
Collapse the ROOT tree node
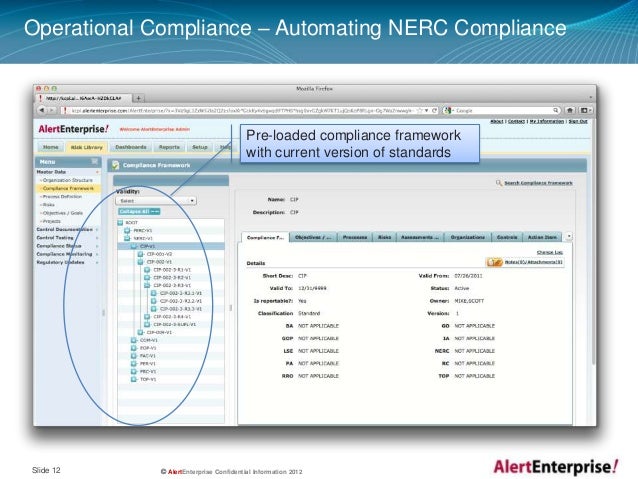(120, 223)
